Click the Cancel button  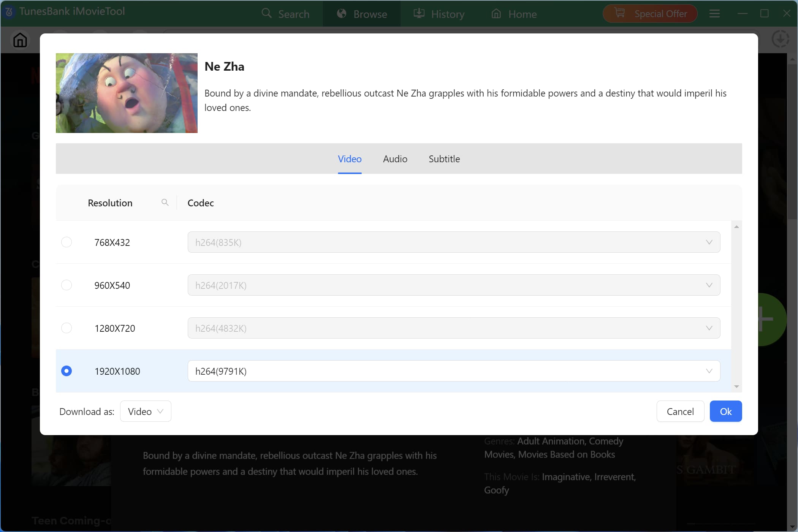(x=680, y=411)
